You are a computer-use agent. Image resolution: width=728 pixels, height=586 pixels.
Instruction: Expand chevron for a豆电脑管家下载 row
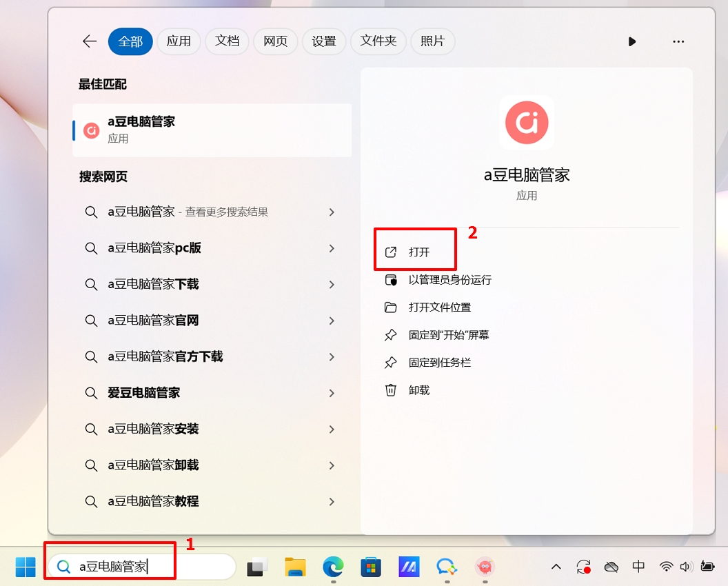pos(332,284)
